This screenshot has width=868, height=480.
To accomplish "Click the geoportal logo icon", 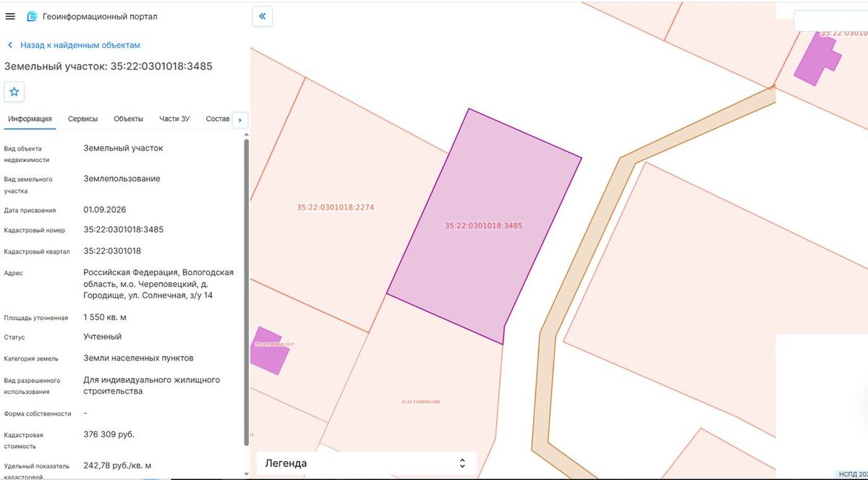I will point(33,16).
